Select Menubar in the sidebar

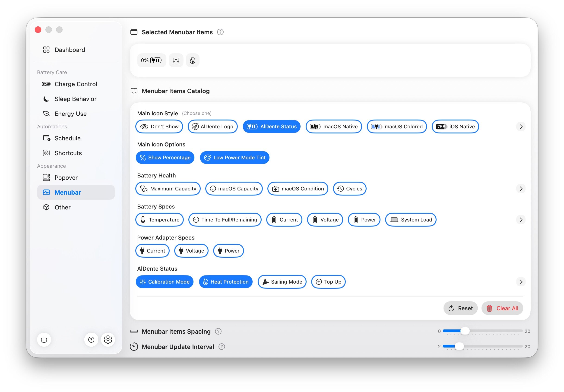[x=76, y=192]
